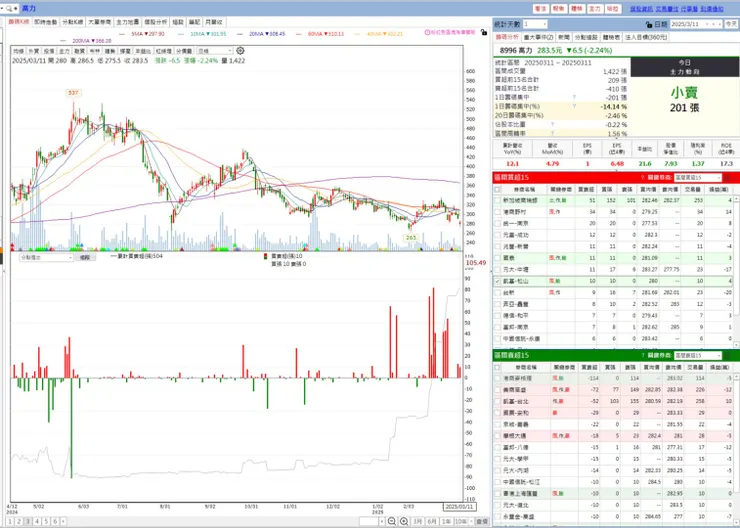Uncheck the 凱基-松山 broker row checkbox
740x528 pixels.
pyautogui.click(x=497, y=281)
